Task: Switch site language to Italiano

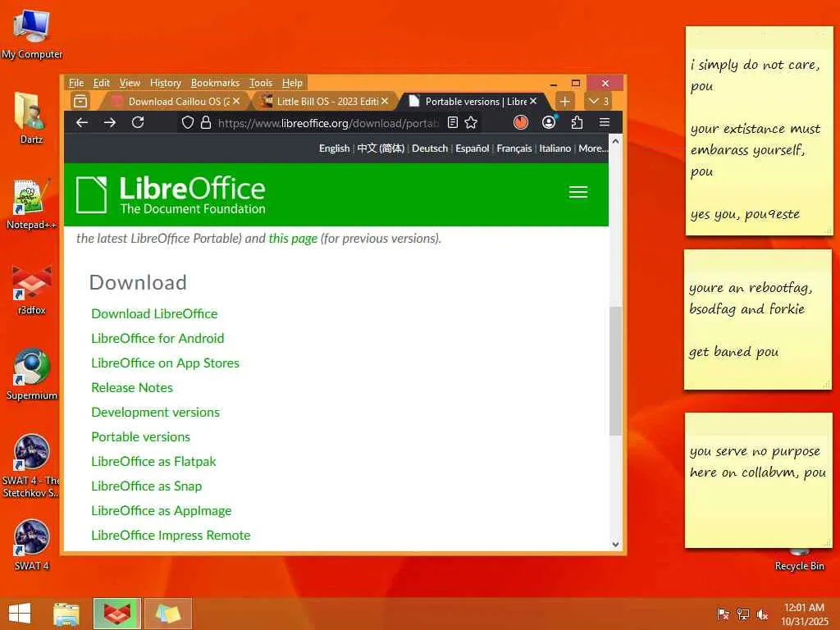Action: [555, 148]
